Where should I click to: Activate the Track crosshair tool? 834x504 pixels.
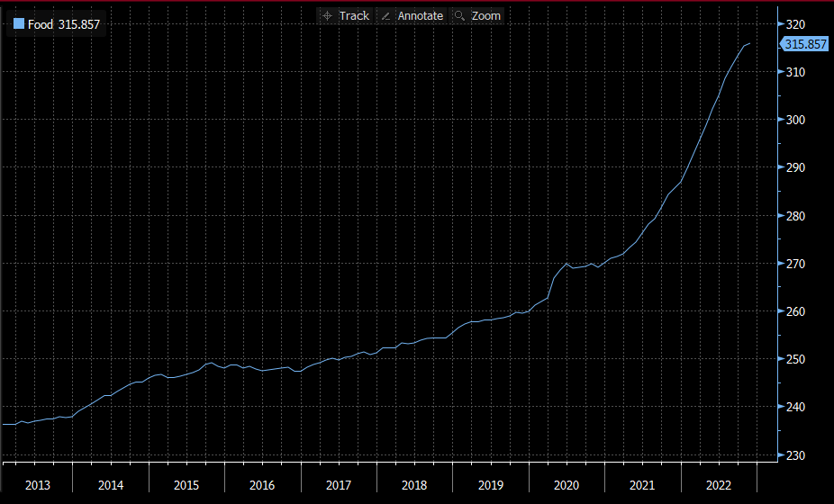pos(346,16)
